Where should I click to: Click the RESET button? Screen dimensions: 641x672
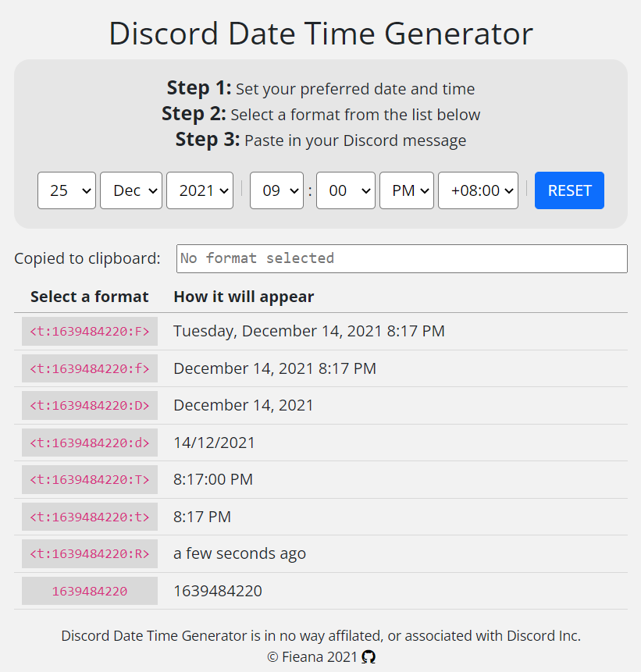click(x=569, y=190)
